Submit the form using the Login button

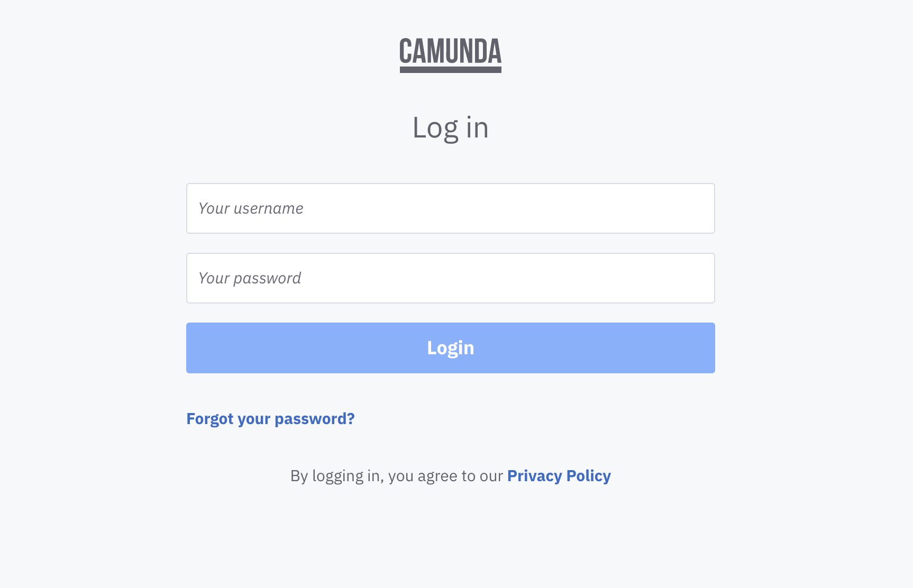click(x=450, y=348)
